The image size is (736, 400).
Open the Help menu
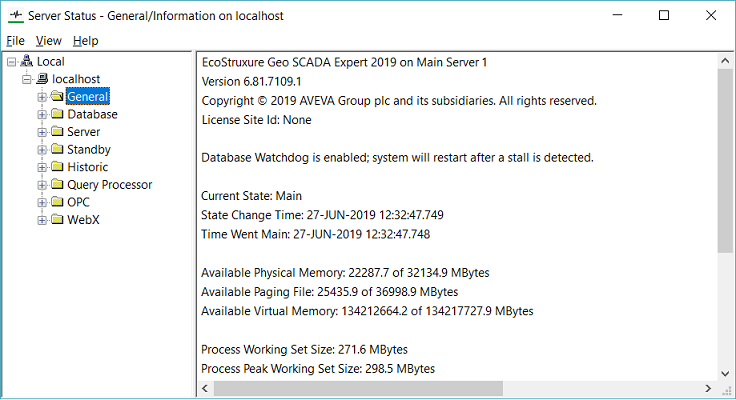[85, 41]
